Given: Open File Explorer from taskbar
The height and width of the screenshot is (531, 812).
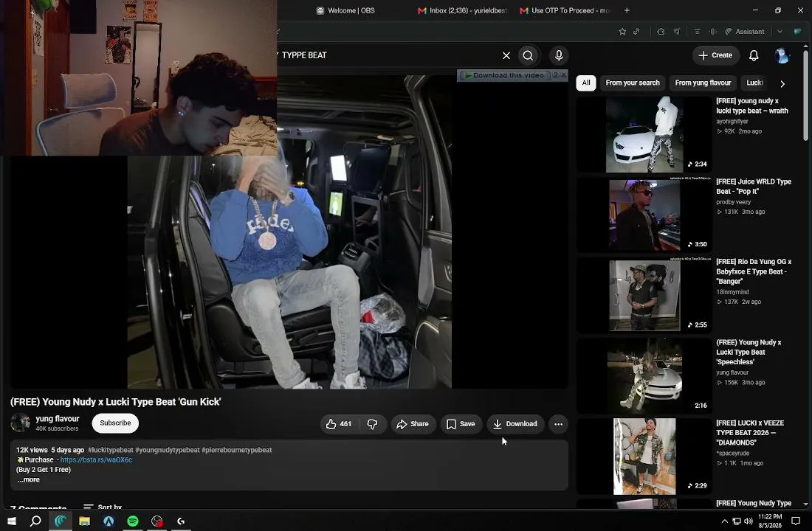Looking at the screenshot, I should [x=84, y=521].
